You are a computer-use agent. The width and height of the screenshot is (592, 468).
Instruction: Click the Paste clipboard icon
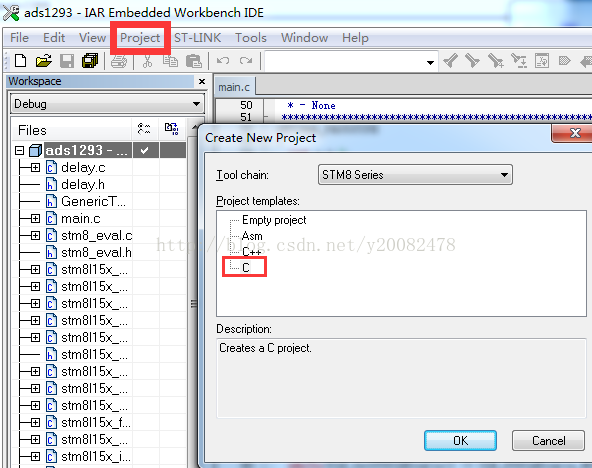194,61
